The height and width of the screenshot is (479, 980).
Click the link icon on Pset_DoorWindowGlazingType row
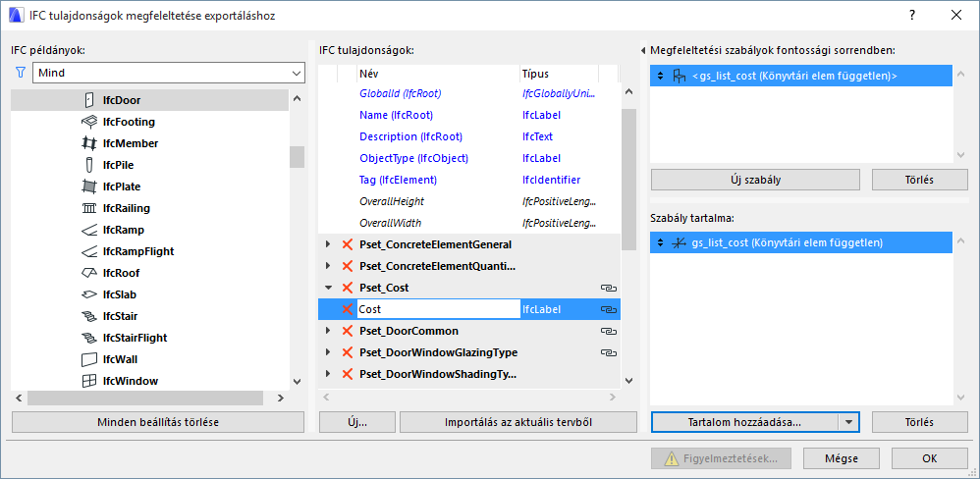[608, 352]
